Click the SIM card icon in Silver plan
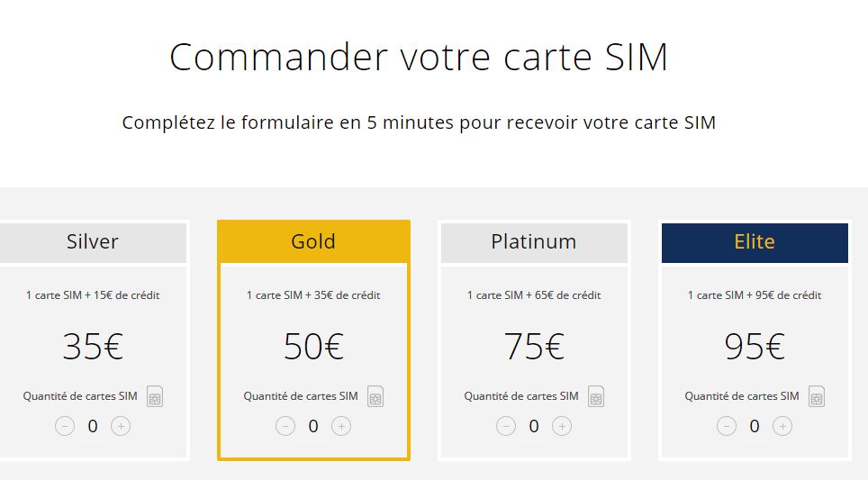Image resolution: width=868 pixels, height=480 pixels. tap(155, 396)
